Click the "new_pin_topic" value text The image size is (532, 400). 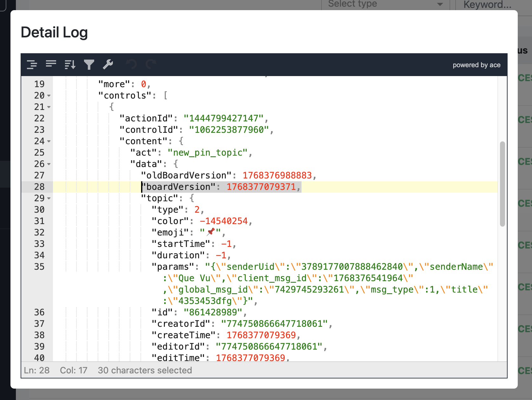click(207, 153)
